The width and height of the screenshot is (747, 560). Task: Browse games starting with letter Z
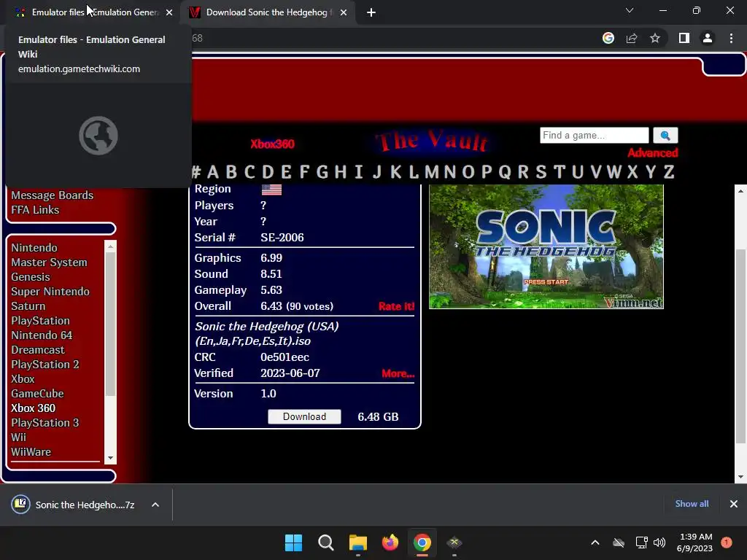pyautogui.click(x=669, y=171)
